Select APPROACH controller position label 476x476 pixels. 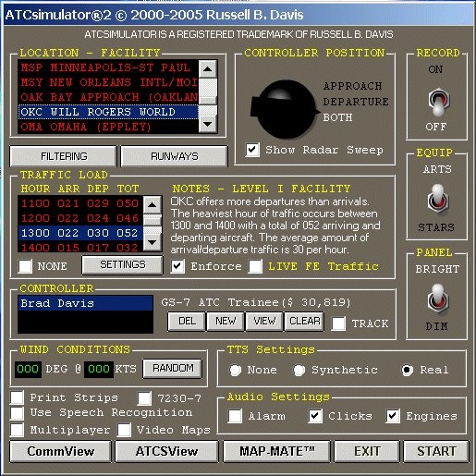click(x=353, y=86)
